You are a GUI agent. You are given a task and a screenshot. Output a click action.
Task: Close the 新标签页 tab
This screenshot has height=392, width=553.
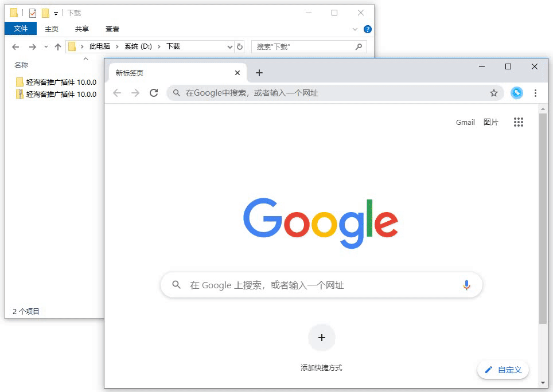pyautogui.click(x=237, y=73)
